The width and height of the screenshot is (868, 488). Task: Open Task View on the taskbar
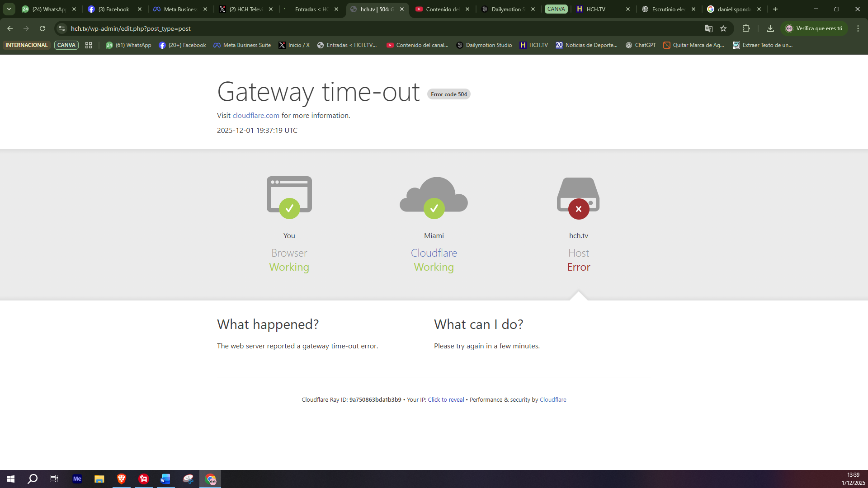click(54, 479)
